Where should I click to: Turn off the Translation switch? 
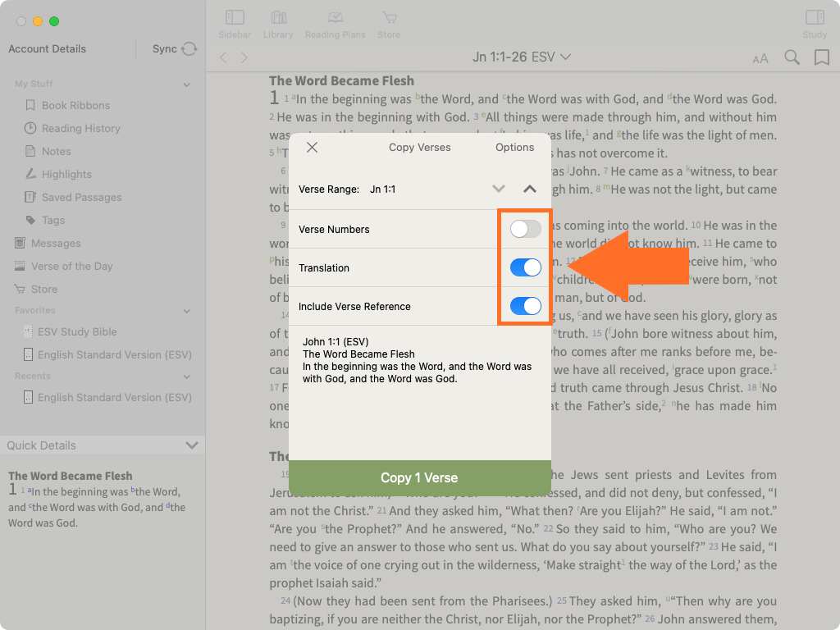coord(525,267)
